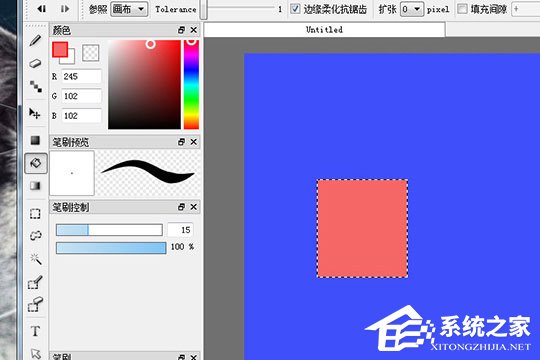Click the step forward arrow icon
Image resolution: width=540 pixels, height=360 pixels.
65,9
